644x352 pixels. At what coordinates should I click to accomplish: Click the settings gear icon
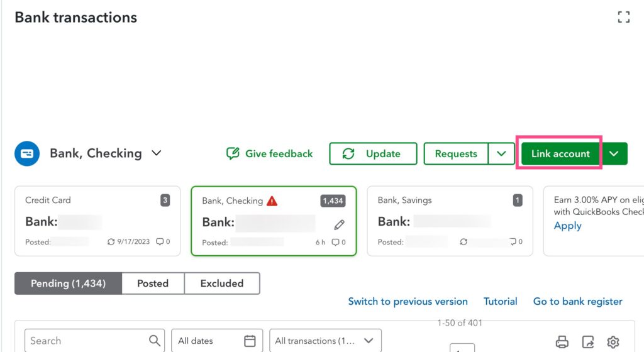(613, 342)
